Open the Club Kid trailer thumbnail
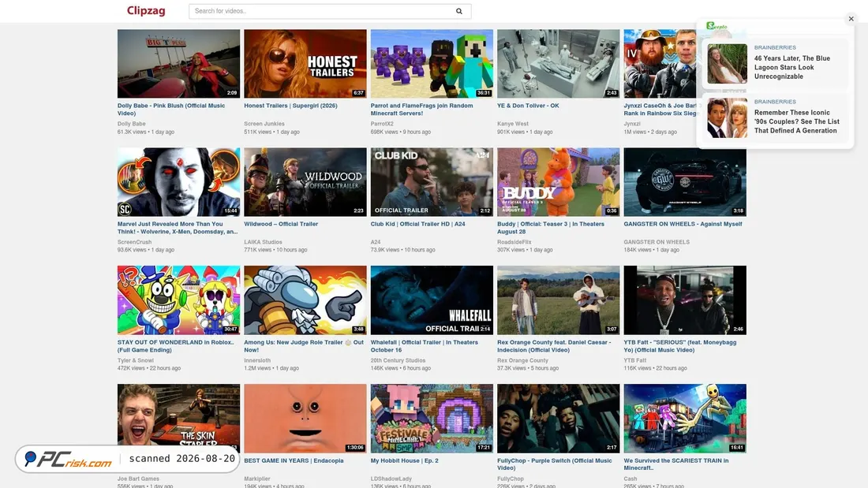The height and width of the screenshot is (488, 868). tap(432, 182)
